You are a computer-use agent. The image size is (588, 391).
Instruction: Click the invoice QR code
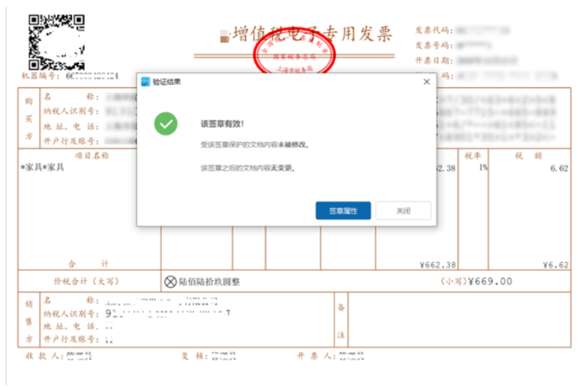[x=57, y=42]
